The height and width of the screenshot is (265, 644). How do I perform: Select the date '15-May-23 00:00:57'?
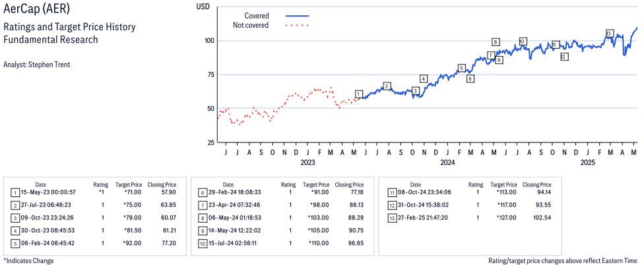click(x=48, y=192)
